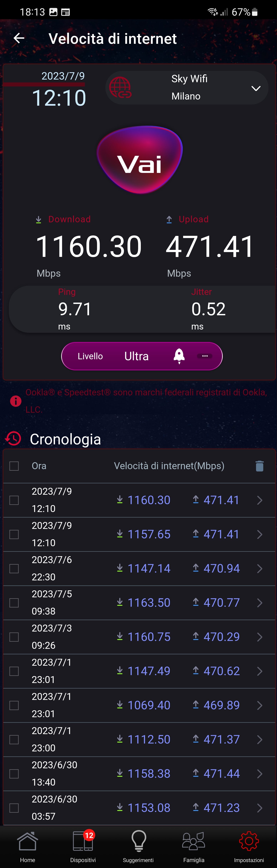This screenshot has height=868, width=277.
Task: Open details chevron for 1163.50 download entry
Action: coord(259,603)
